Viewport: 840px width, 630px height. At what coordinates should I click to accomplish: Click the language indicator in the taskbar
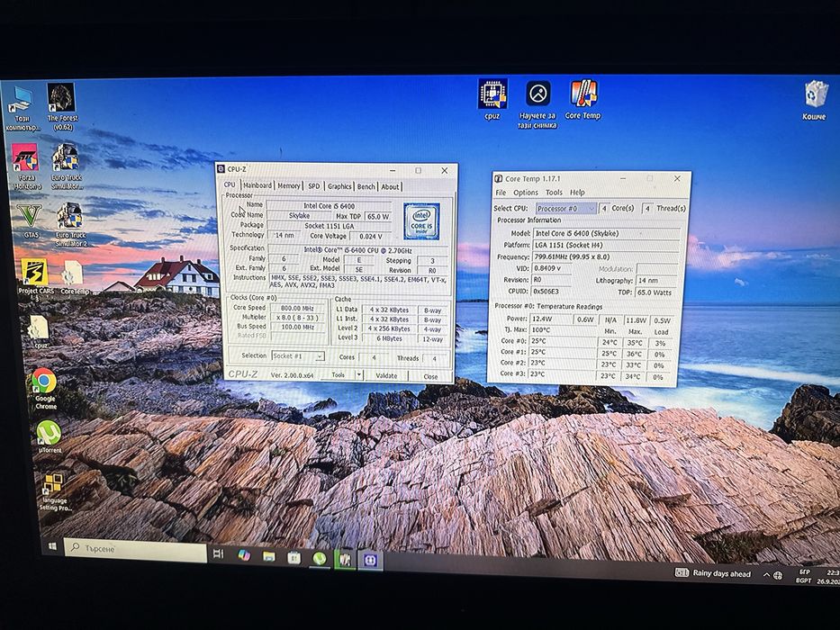(804, 576)
